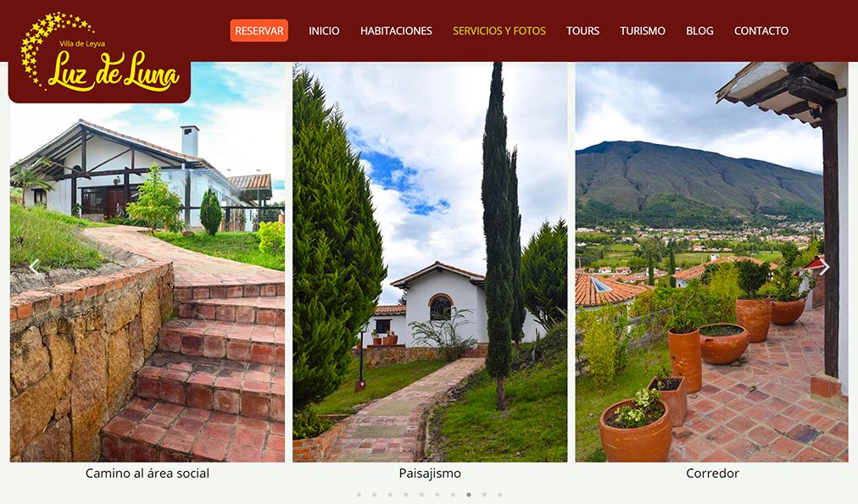Navigate to TURISMO section
Image resolution: width=858 pixels, height=504 pixels.
[643, 31]
